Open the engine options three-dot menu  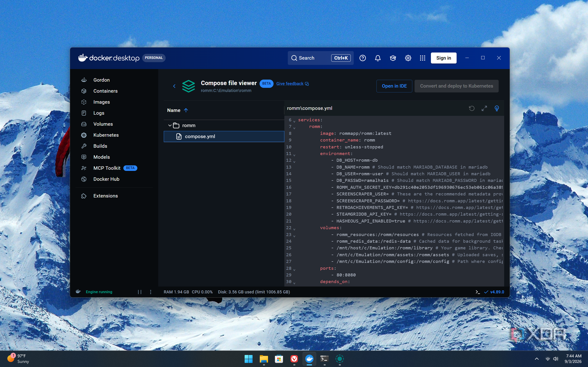coord(150,292)
